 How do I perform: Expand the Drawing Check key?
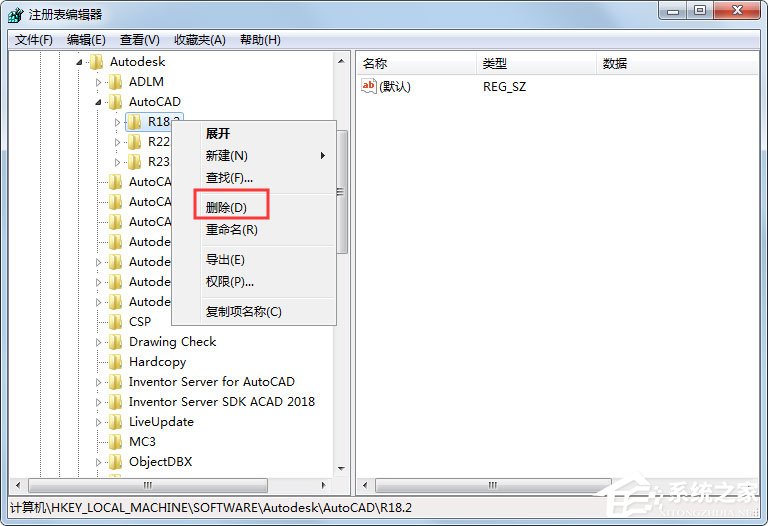pyautogui.click(x=98, y=342)
